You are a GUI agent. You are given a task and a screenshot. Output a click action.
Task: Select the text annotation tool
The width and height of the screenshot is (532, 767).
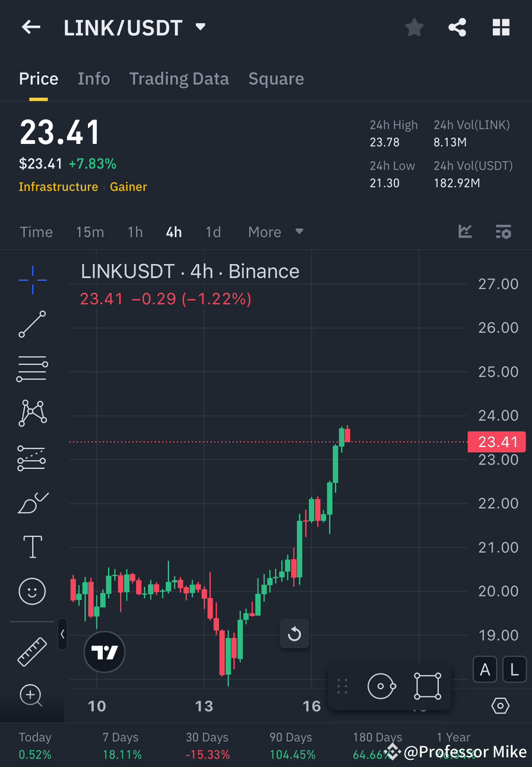click(x=32, y=547)
